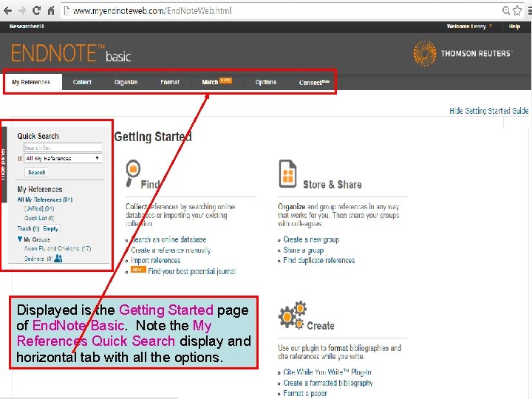Open the browser home page icon
Image resolution: width=532 pixels, height=399 pixels.
tap(51, 10)
